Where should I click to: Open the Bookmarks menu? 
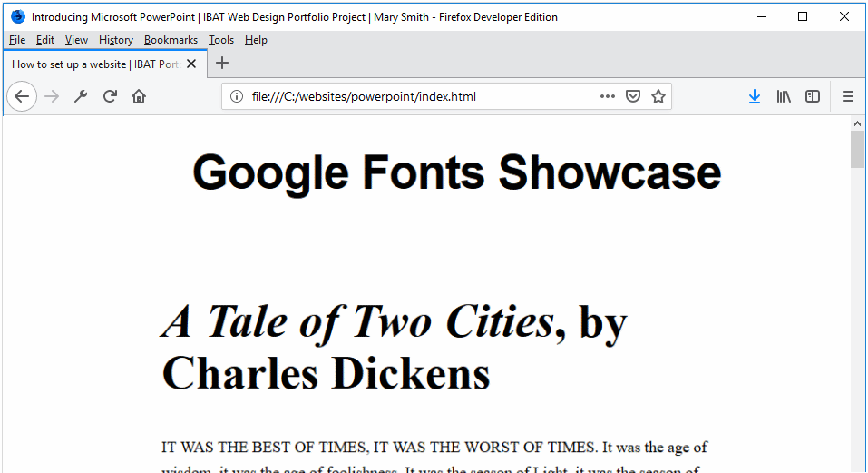[x=171, y=40]
